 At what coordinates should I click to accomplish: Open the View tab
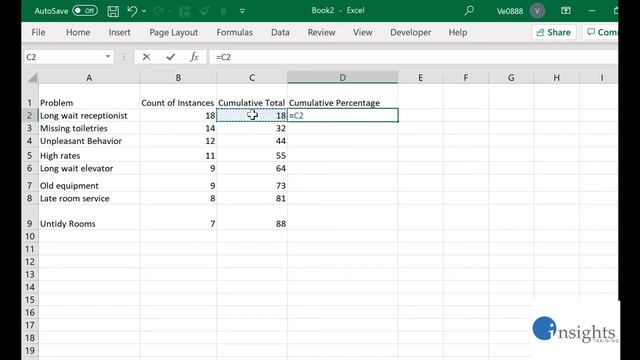coord(362,32)
